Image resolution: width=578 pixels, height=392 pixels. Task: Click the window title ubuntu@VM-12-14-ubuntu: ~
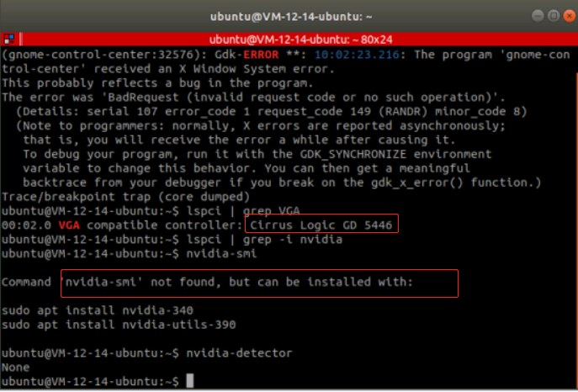tap(291, 17)
